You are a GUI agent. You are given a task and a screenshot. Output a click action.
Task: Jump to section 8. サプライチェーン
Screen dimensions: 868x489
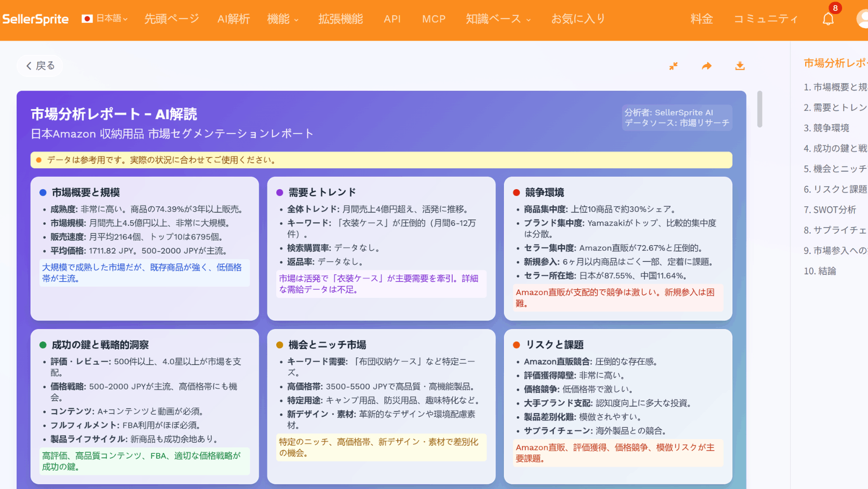click(835, 230)
